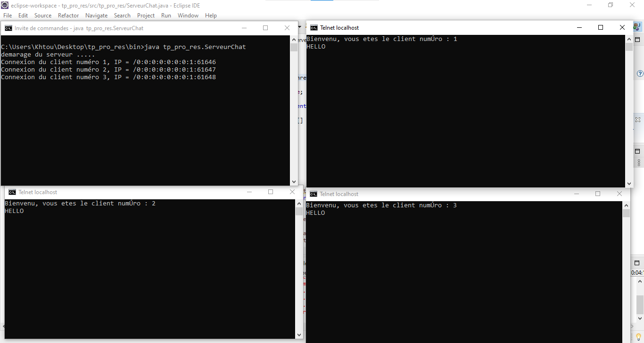644x343 pixels.
Task: Close the Telnet window of client 3
Action: pos(619,194)
